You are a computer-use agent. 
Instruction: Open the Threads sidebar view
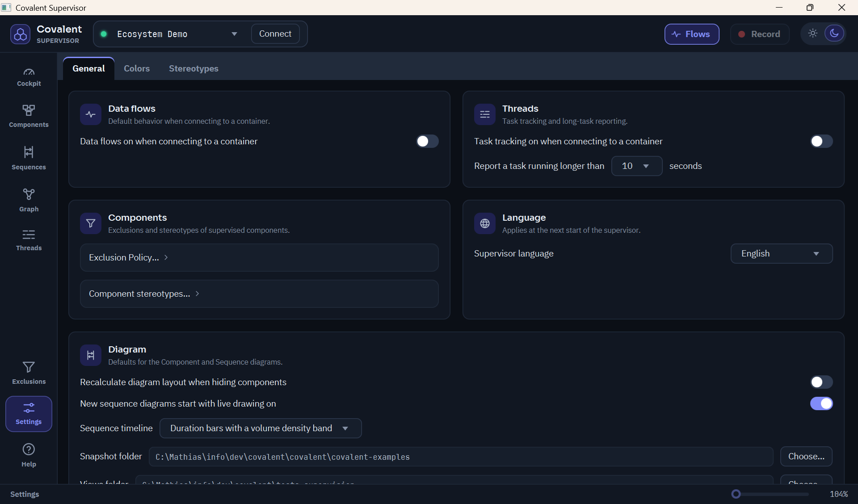click(x=29, y=240)
